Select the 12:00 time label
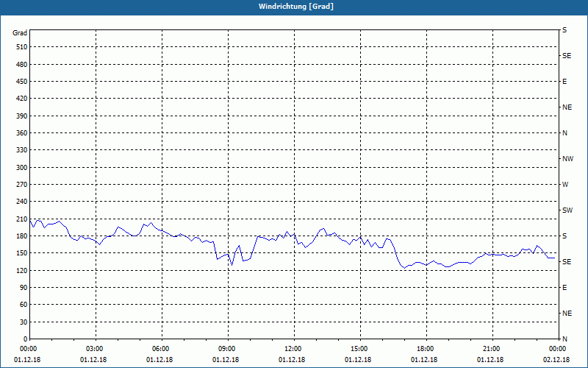588x368 pixels. pos(293,349)
